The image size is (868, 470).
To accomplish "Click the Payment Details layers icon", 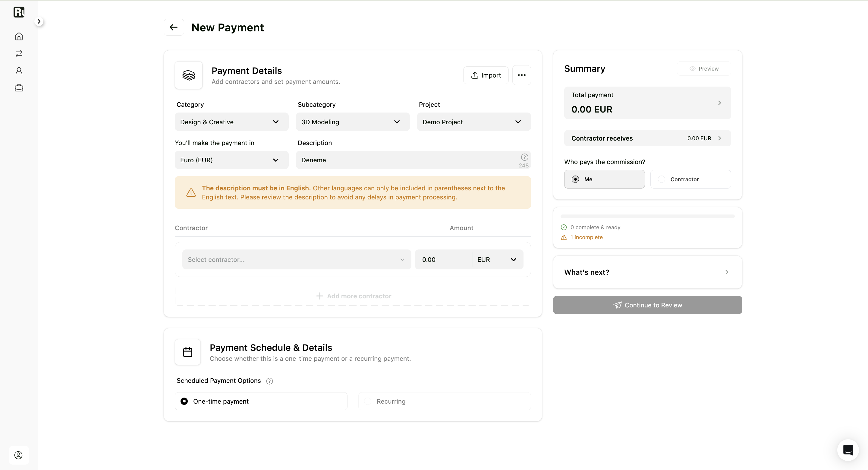I will (x=189, y=75).
